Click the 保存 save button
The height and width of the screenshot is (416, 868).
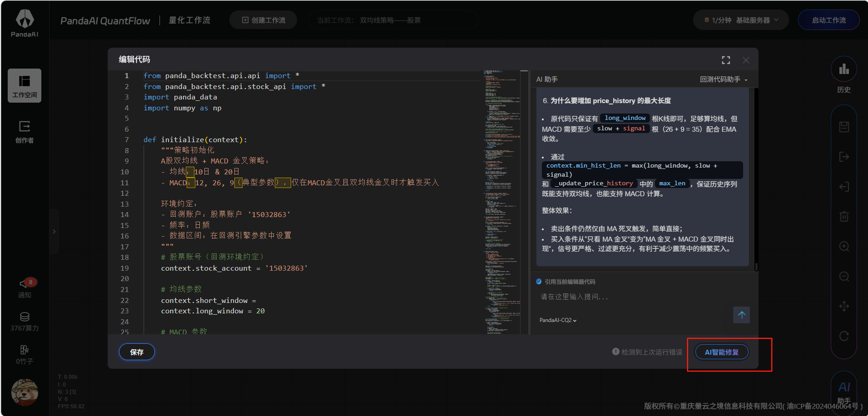tap(137, 352)
